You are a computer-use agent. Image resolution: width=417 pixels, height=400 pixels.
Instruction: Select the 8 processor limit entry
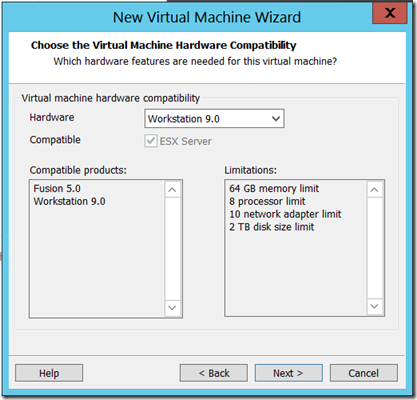(267, 201)
